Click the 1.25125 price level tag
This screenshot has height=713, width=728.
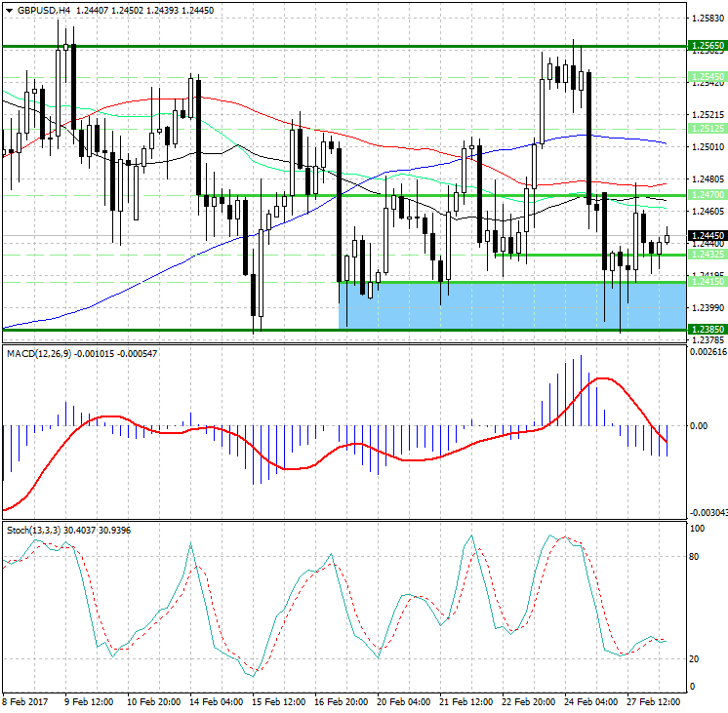(706, 128)
